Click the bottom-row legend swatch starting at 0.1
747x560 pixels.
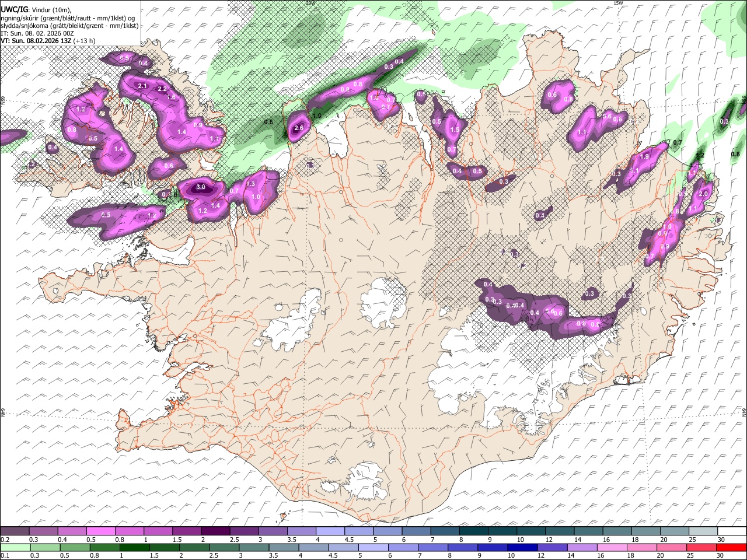pos(15,547)
